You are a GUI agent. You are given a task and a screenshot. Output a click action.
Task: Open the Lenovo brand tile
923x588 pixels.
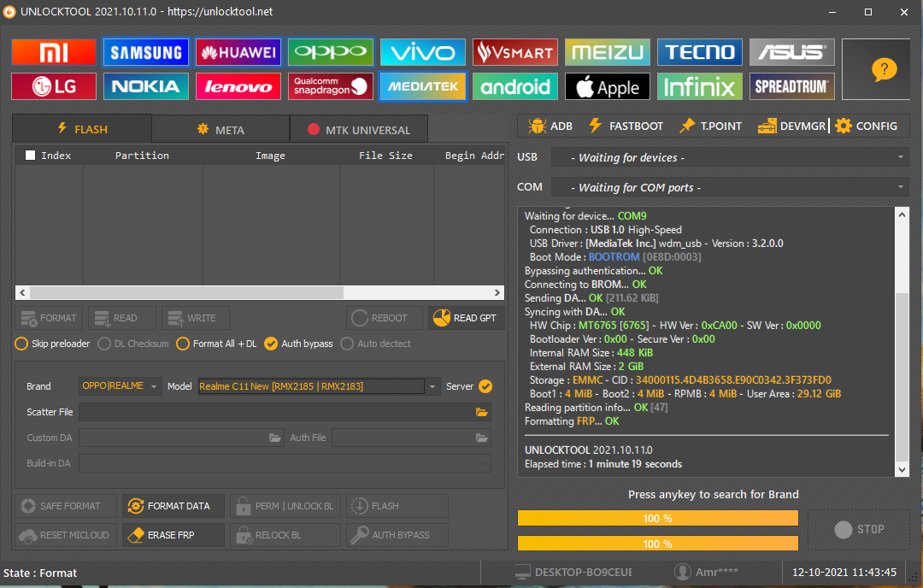pos(238,86)
